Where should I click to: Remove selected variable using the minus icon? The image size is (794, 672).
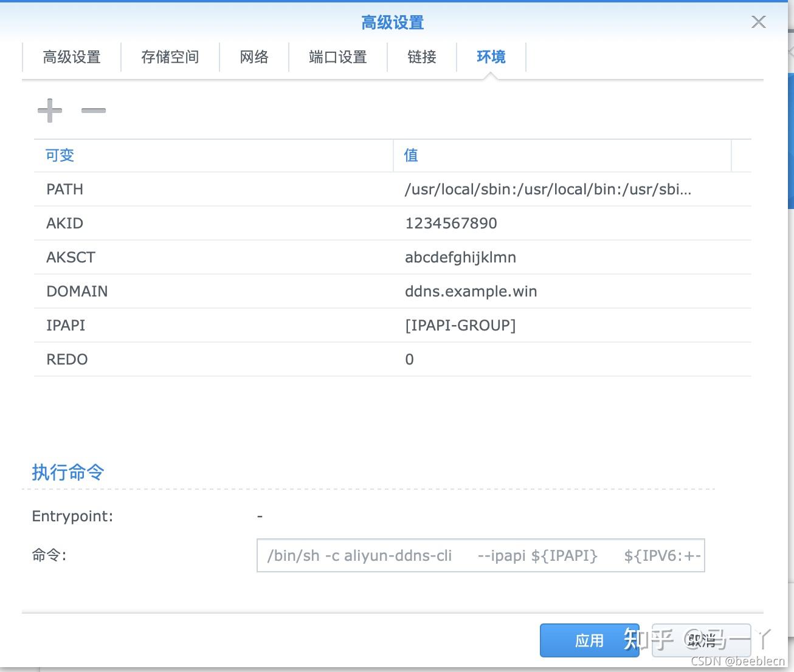(93, 111)
